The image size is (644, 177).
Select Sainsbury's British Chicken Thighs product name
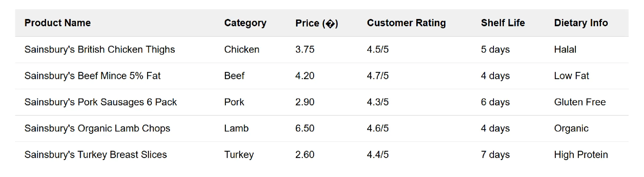(99, 49)
